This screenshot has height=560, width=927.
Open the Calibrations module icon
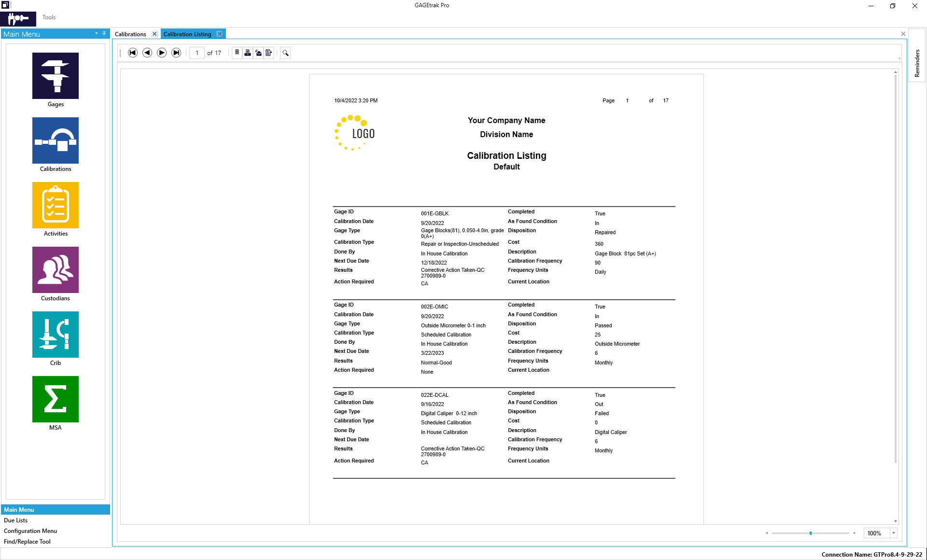tap(56, 140)
